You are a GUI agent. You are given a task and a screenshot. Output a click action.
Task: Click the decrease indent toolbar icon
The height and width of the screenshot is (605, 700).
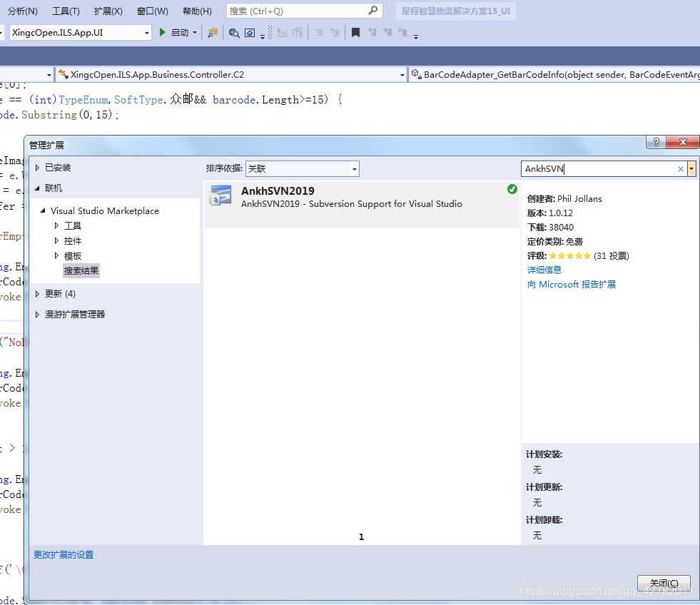pyautogui.click(x=282, y=33)
